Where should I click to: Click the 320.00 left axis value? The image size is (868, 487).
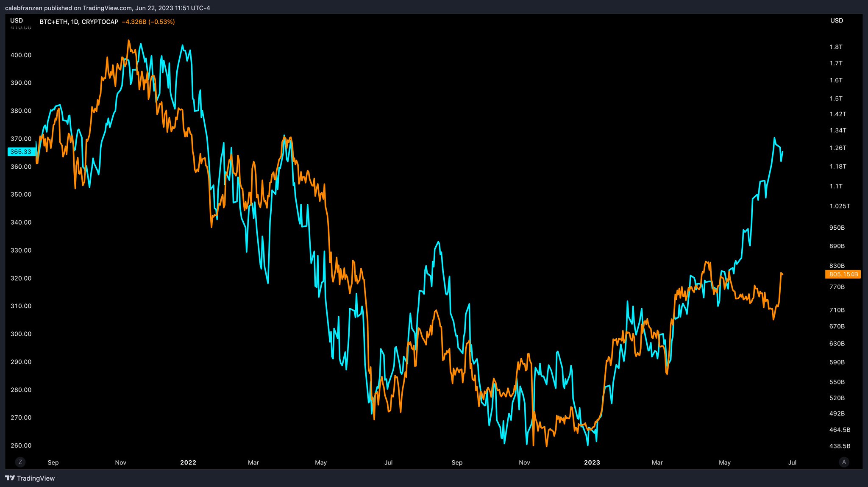[21, 278]
